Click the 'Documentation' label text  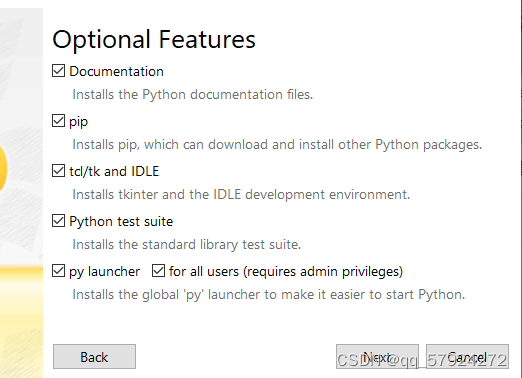[x=116, y=71]
